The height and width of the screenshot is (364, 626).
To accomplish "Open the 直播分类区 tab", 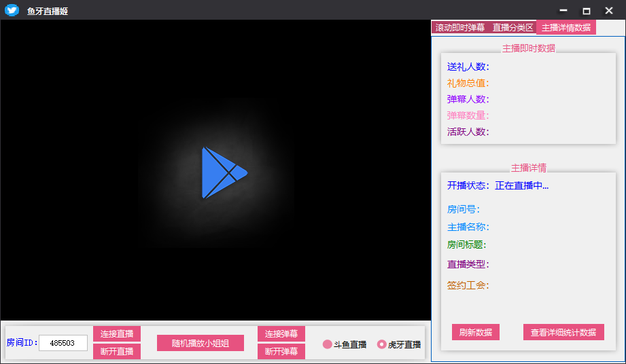I will click(512, 28).
